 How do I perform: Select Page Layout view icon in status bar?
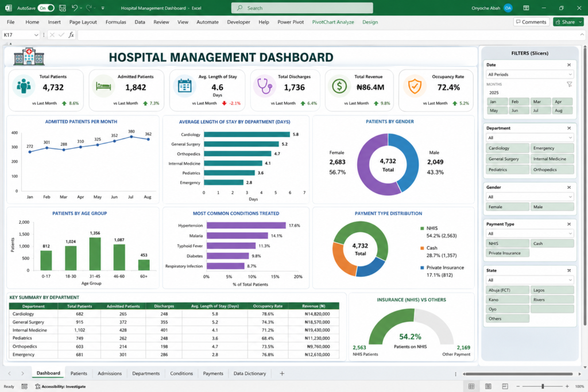488,386
